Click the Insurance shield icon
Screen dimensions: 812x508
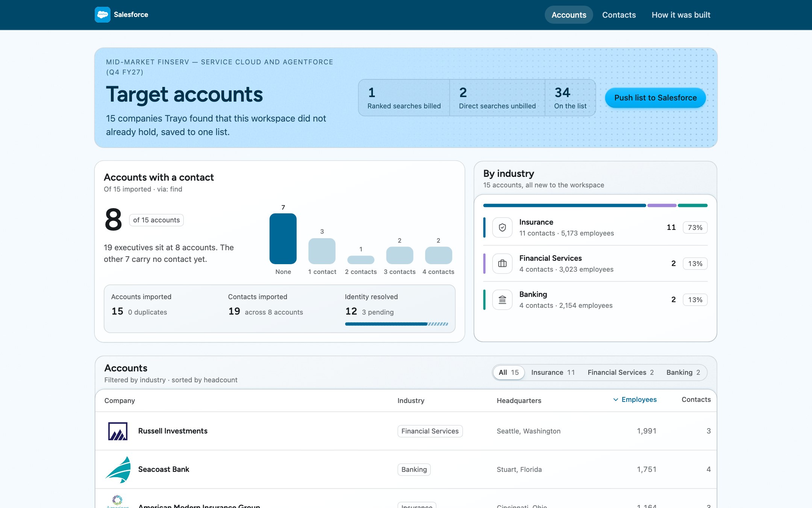(x=502, y=227)
